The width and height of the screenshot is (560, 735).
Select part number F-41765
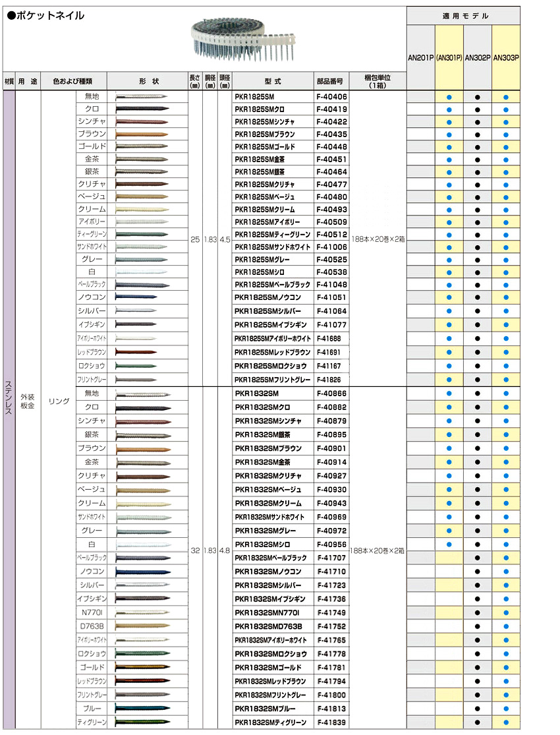click(x=331, y=640)
